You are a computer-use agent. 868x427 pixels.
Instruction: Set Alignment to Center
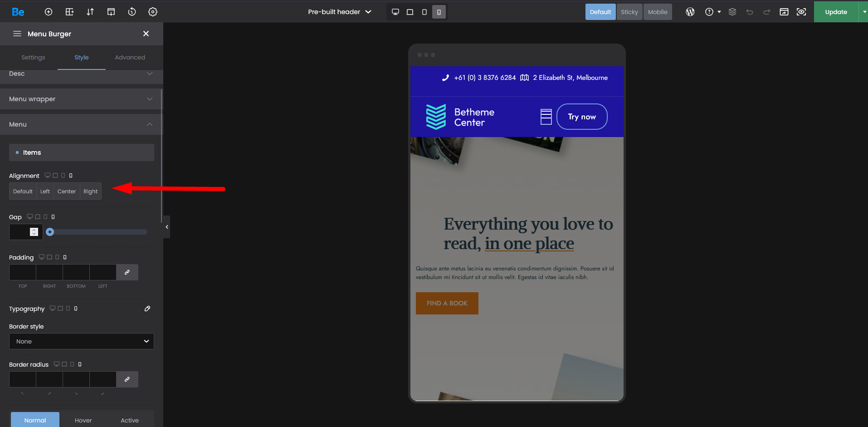tap(67, 191)
